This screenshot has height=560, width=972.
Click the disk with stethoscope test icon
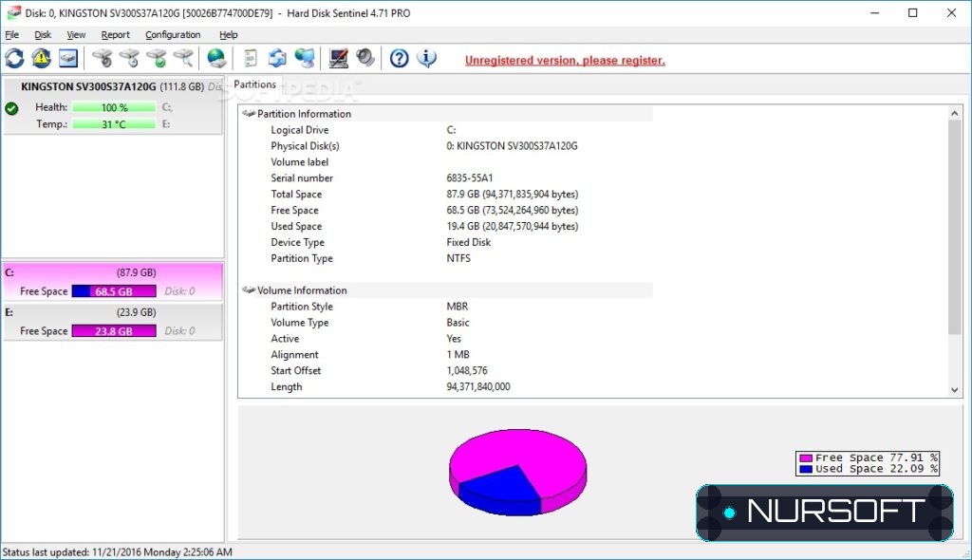pyautogui.click(x=103, y=59)
